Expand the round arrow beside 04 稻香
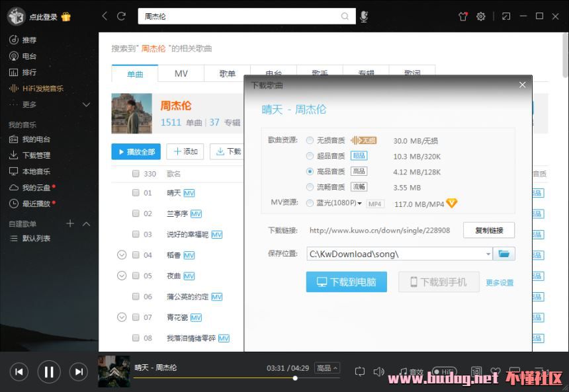Screen dimensions: 569x392 122,255
